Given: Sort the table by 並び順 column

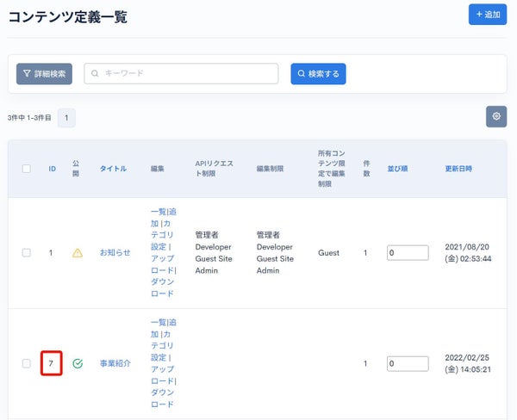Looking at the screenshot, I should (397, 169).
